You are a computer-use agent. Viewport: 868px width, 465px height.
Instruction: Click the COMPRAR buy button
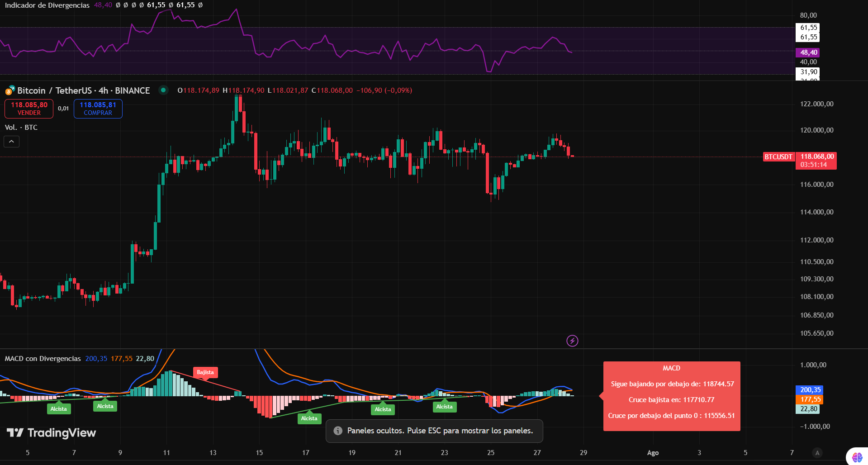(x=98, y=109)
